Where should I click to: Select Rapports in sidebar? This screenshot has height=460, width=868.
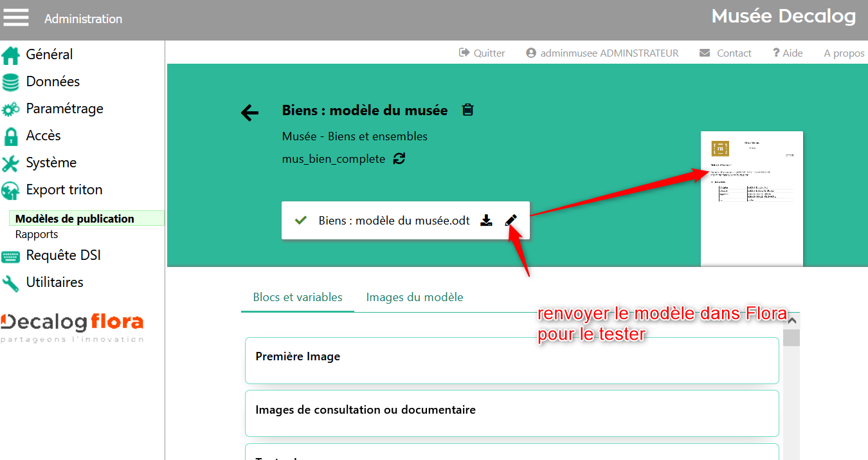coord(37,234)
